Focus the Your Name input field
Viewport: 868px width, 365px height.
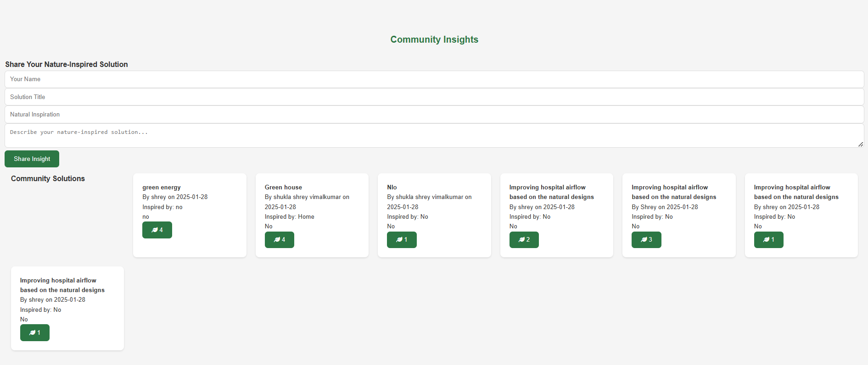coord(434,79)
